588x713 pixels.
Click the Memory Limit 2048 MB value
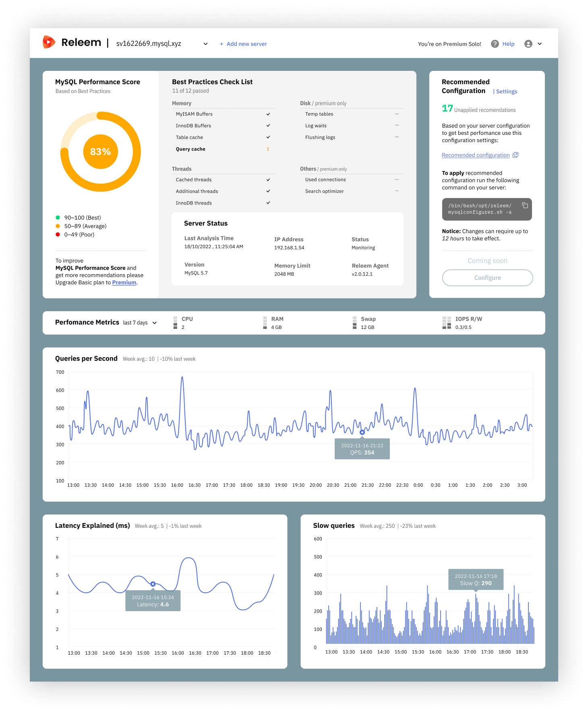click(284, 274)
